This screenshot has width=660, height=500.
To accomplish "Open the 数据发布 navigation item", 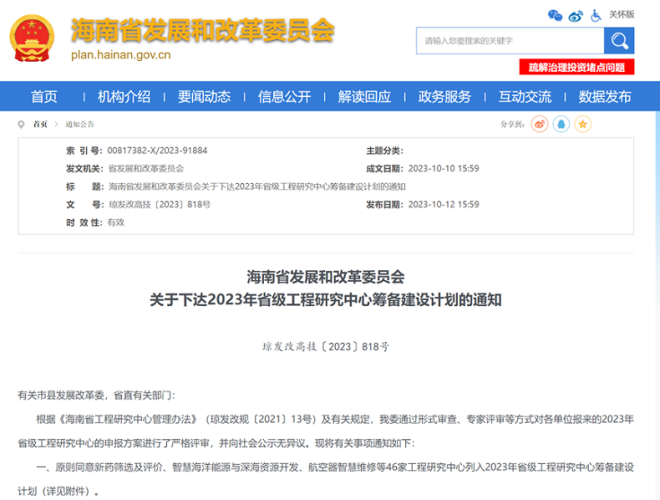I will pyautogui.click(x=605, y=97).
